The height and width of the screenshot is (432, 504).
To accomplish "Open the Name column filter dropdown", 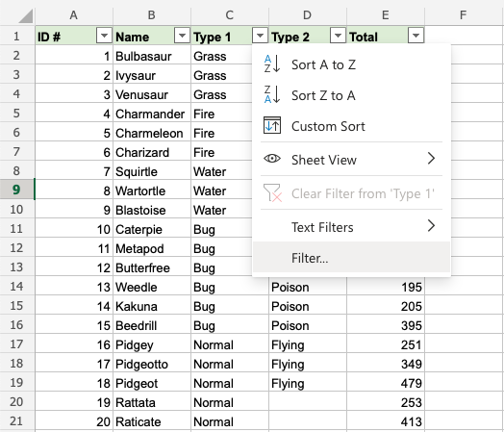I will 182,35.
